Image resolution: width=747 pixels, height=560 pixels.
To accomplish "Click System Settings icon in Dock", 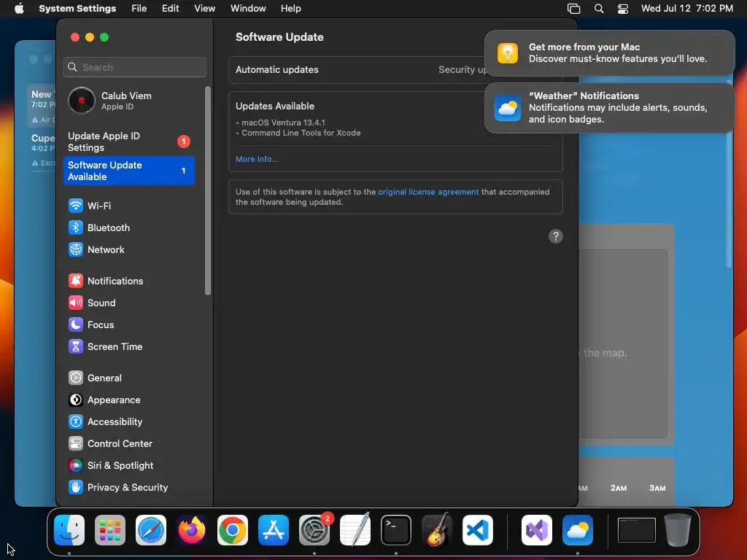I will pyautogui.click(x=314, y=530).
